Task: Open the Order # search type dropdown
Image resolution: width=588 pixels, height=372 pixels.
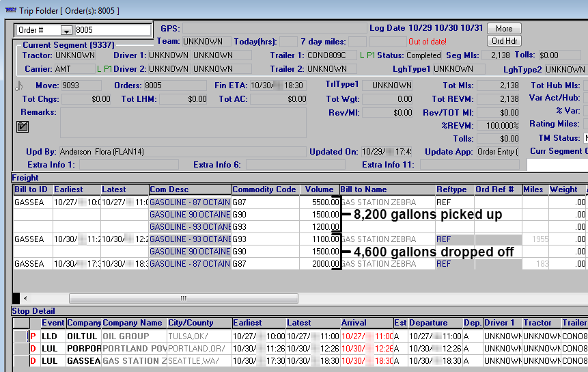Action: (66, 31)
